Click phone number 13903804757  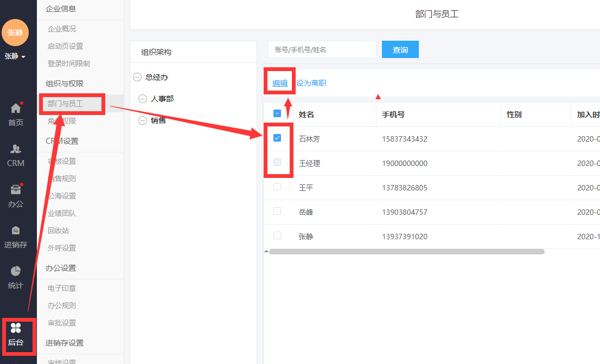(405, 212)
